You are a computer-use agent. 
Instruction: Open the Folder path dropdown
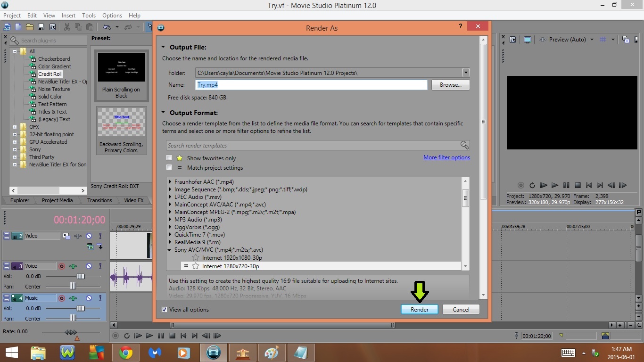(466, 73)
